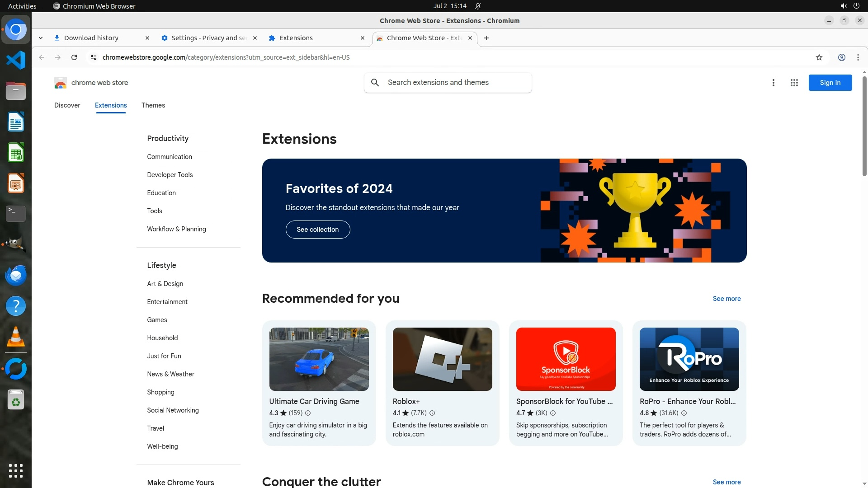The height and width of the screenshot is (488, 868).
Task: Expand the tab search dropdown arrow
Action: (x=41, y=38)
